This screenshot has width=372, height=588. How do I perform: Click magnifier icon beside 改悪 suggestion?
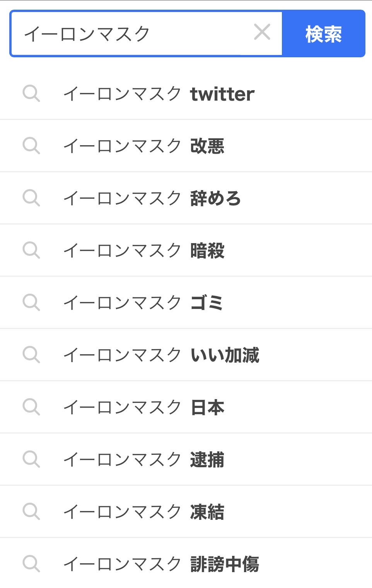point(31,146)
